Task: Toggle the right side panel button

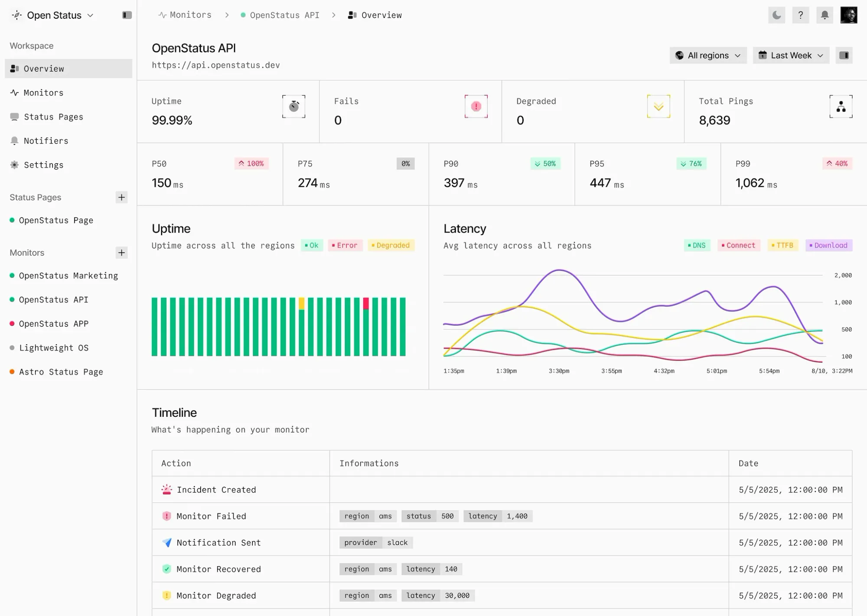Action: click(844, 55)
